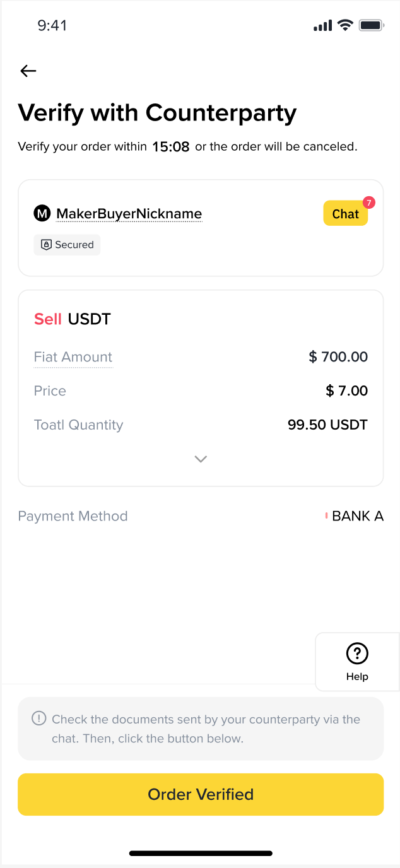Tap the Sell USDT order heading
This screenshot has height=868, width=400.
coord(73,319)
